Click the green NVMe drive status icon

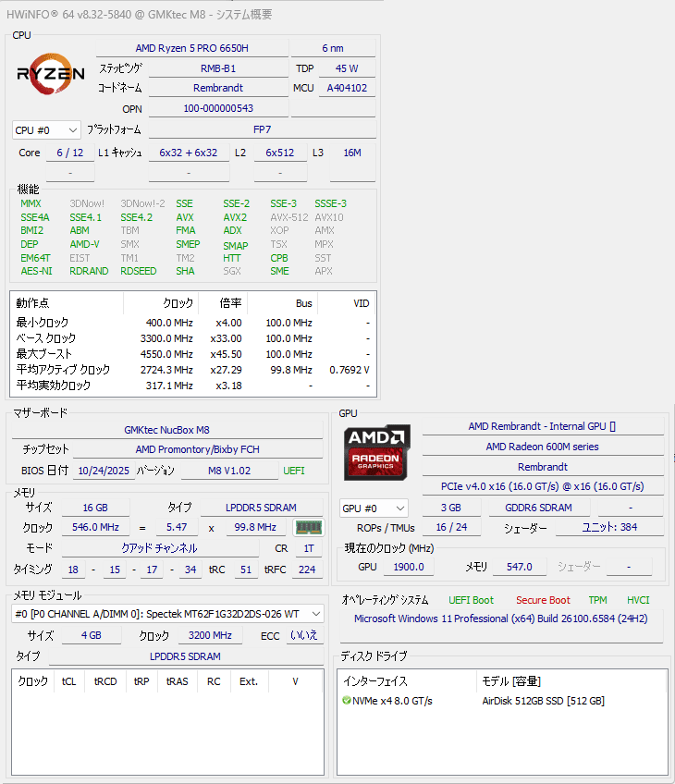346,701
